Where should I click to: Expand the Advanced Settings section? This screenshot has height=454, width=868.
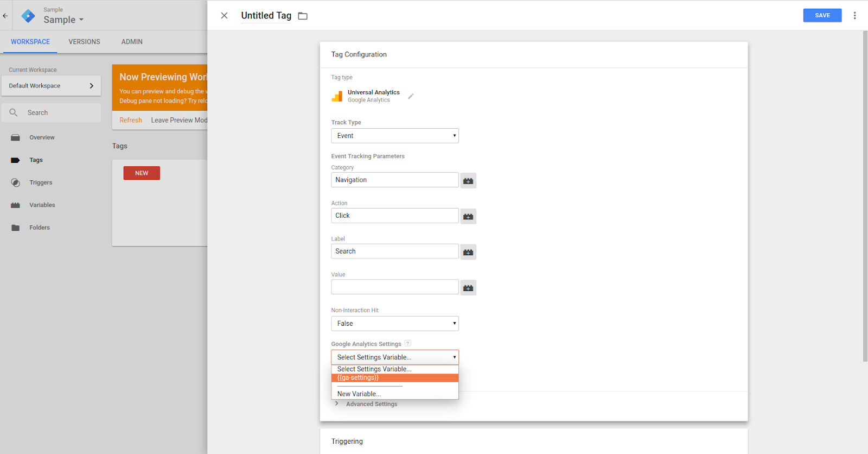coord(366,404)
